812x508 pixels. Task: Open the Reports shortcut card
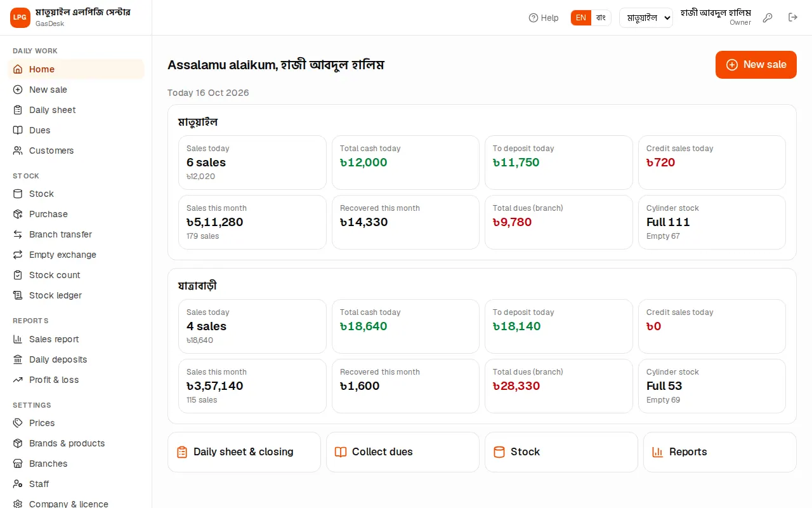(x=720, y=452)
